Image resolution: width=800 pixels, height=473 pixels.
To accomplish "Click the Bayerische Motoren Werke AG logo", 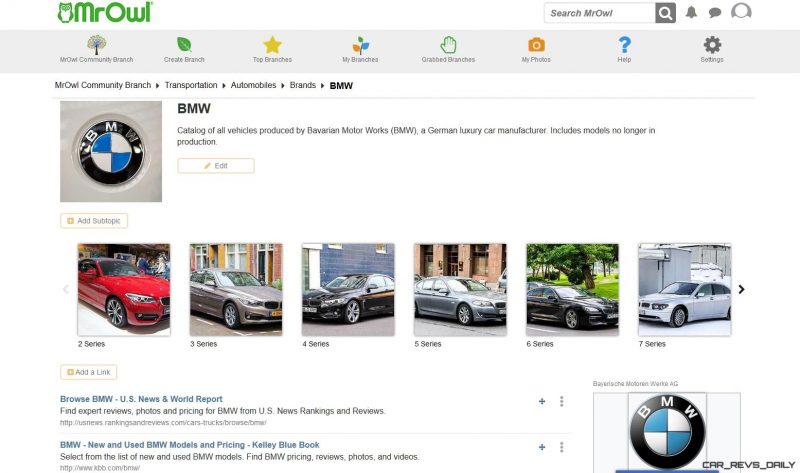I will click(x=667, y=432).
